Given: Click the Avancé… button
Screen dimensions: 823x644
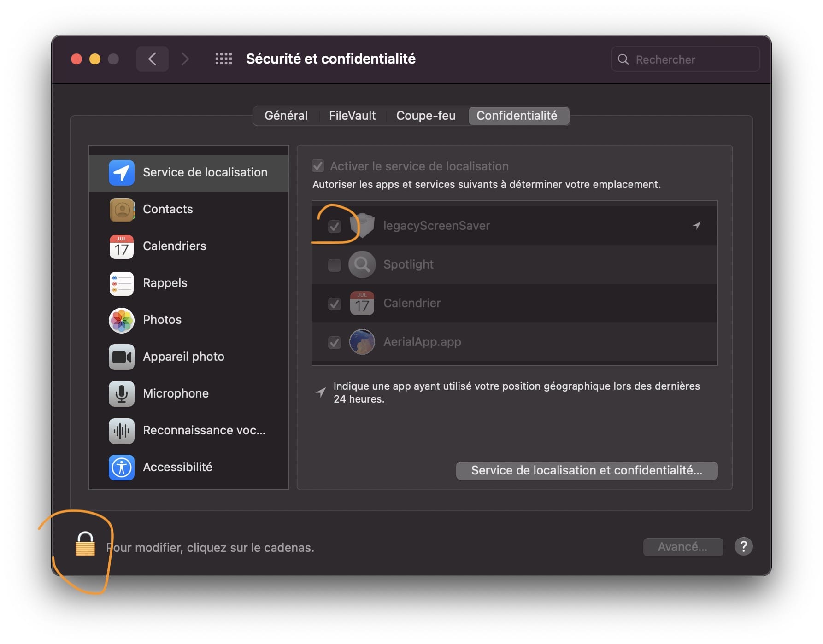Looking at the screenshot, I should [x=682, y=547].
